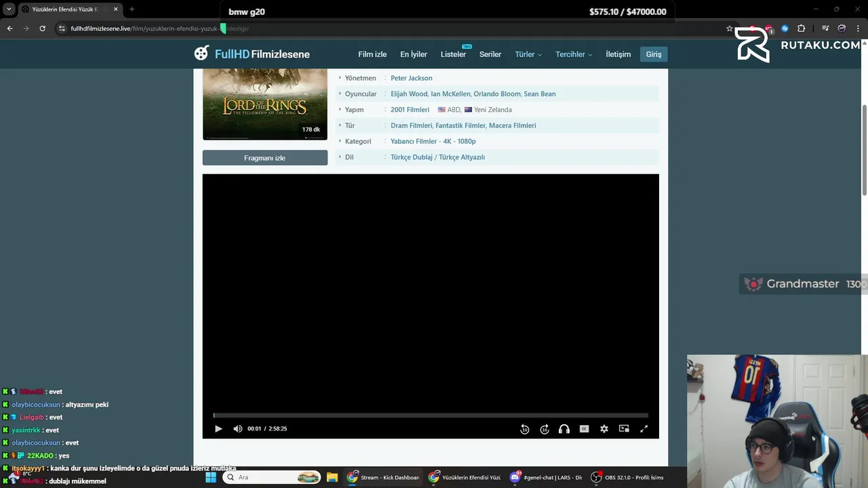Expand the Türler dropdown
Screen dimensions: 868x488
[528, 54]
